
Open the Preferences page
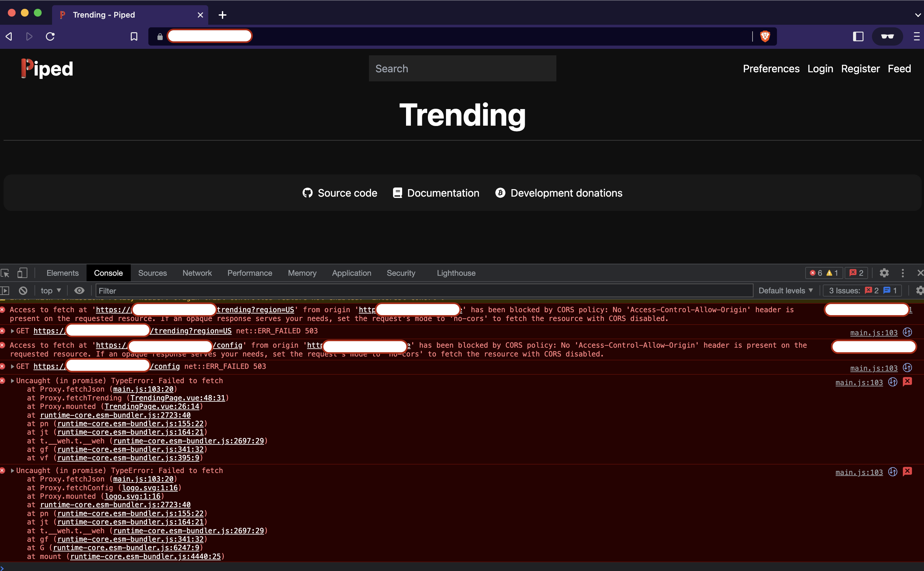(771, 68)
